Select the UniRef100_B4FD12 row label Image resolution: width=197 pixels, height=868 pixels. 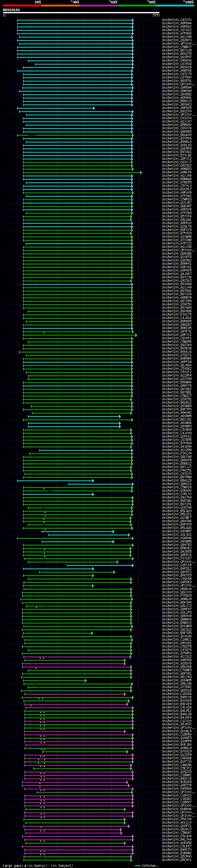[x=176, y=568]
